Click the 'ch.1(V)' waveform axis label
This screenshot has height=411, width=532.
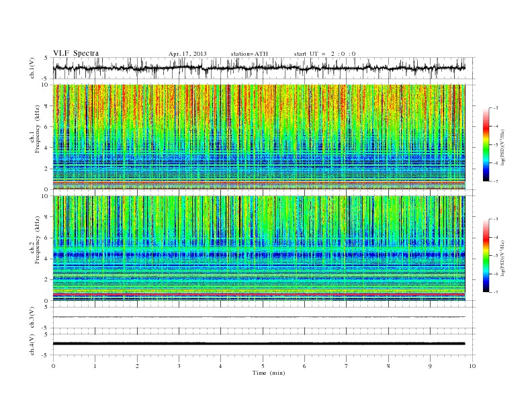(x=32, y=68)
